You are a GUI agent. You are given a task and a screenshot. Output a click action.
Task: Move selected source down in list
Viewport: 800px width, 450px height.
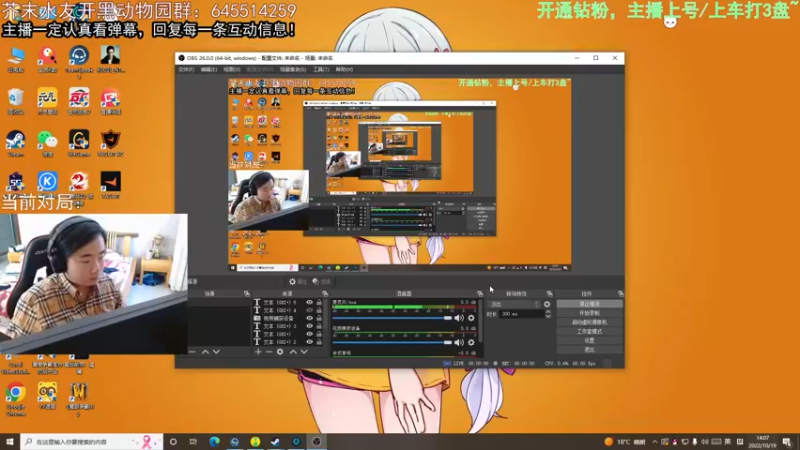point(304,352)
